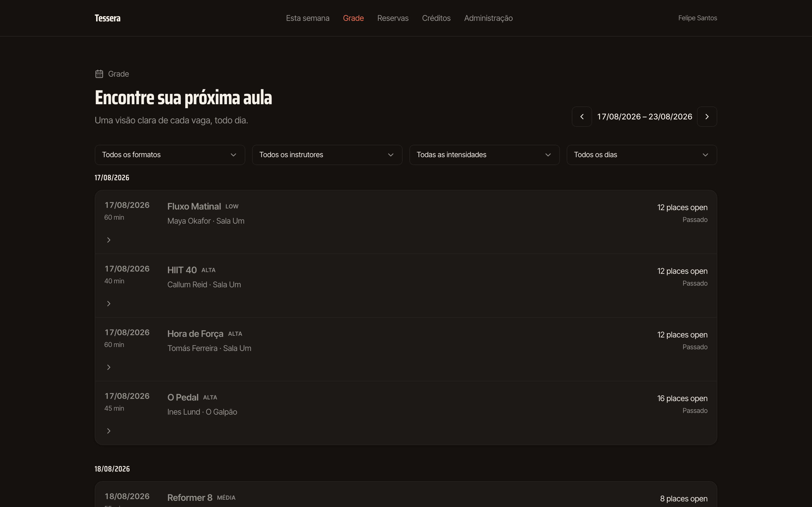
Task: Open the Administração section
Action: click(x=488, y=18)
